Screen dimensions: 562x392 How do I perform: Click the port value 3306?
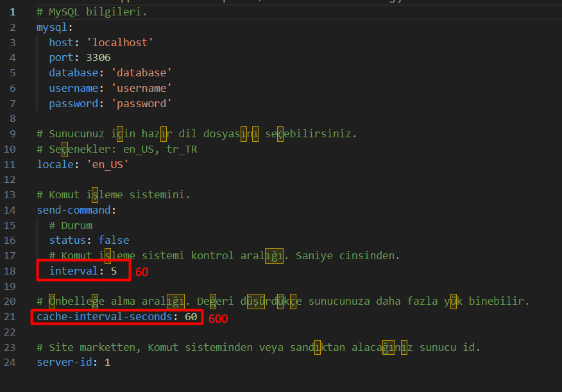pos(98,58)
